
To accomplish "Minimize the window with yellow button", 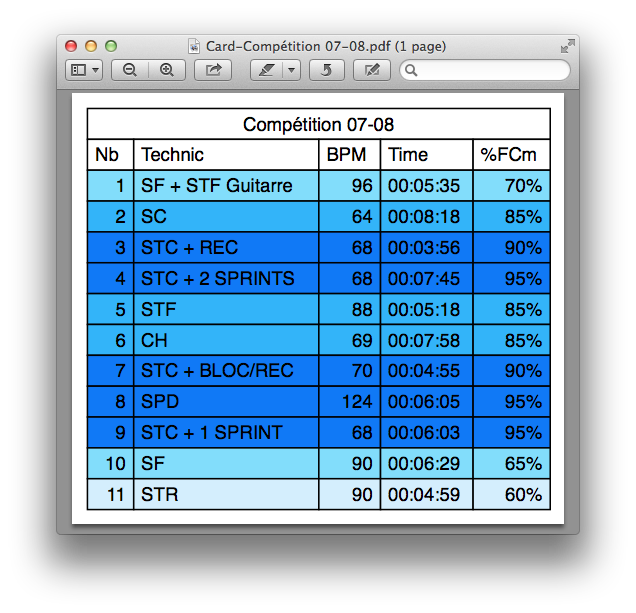I will [x=91, y=46].
